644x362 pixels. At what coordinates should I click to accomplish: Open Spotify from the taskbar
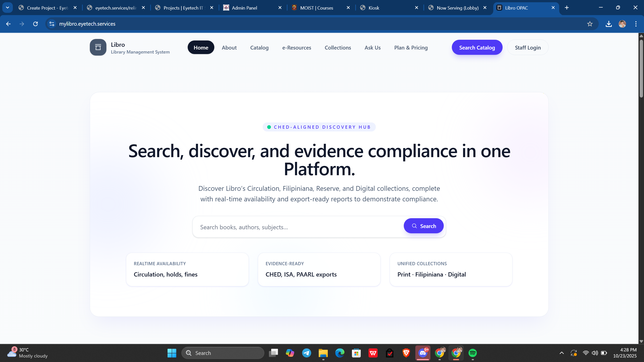(472, 353)
